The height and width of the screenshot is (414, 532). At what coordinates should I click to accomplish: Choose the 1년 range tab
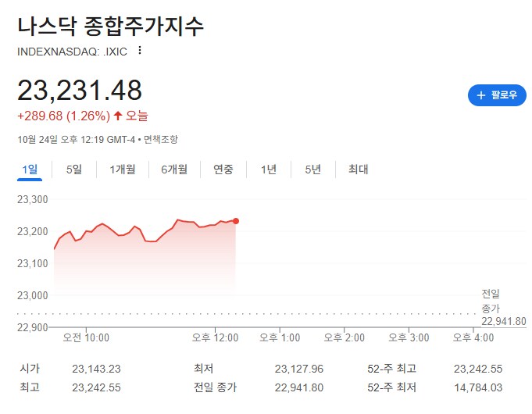tap(269, 170)
